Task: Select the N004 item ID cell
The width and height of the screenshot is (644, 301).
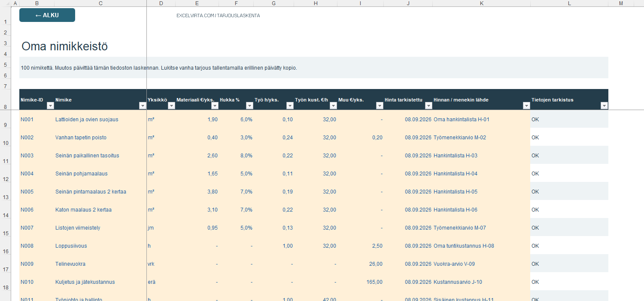Action: (37, 174)
